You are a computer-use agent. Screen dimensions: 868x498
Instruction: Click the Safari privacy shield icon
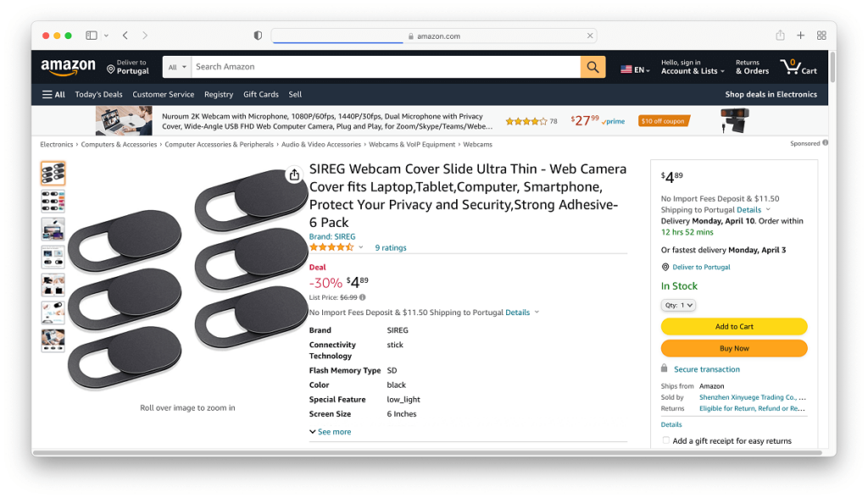coord(257,35)
